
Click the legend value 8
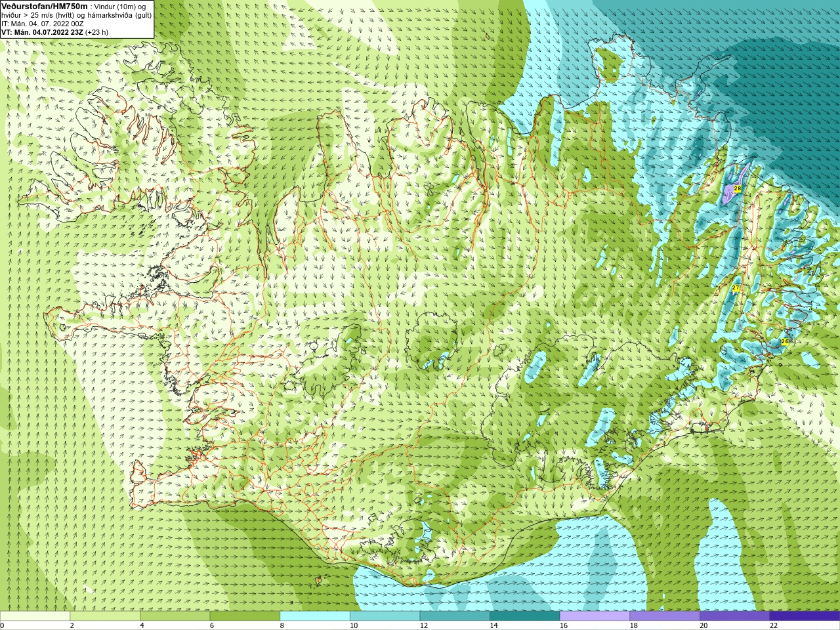click(282, 626)
